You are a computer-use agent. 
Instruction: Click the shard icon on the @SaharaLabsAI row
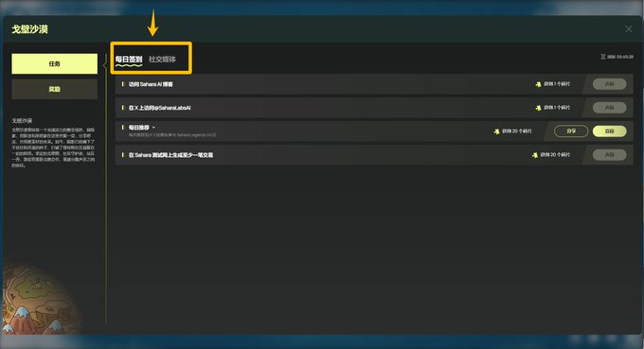tap(538, 108)
